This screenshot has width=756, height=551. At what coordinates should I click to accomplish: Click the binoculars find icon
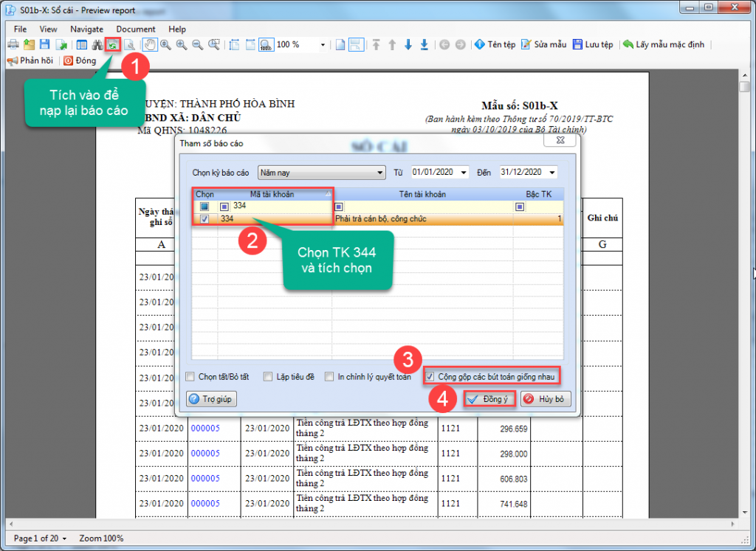[x=97, y=45]
